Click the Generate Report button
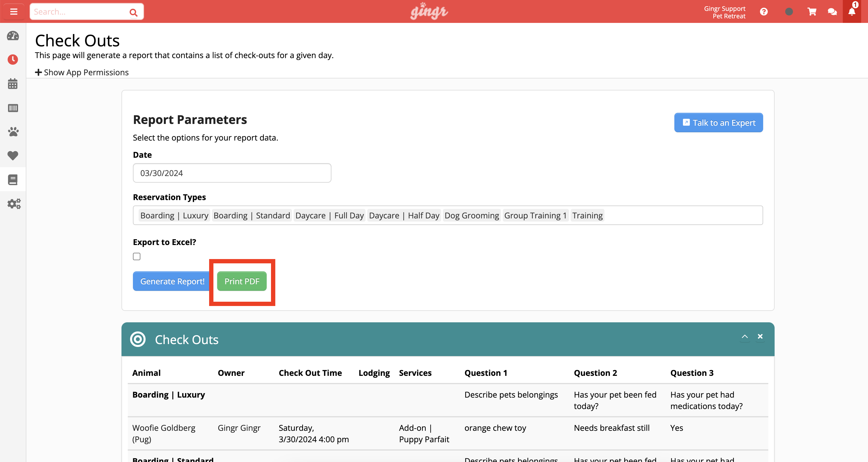Image resolution: width=868 pixels, height=462 pixels. coord(172,281)
